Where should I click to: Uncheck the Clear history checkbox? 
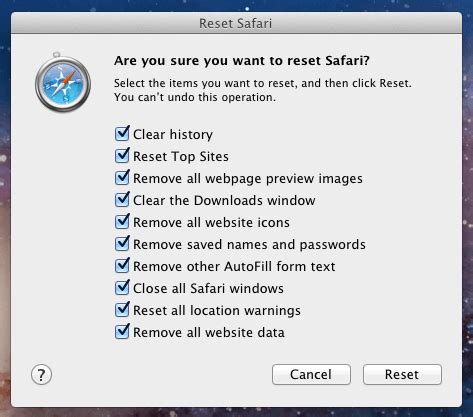pos(122,134)
